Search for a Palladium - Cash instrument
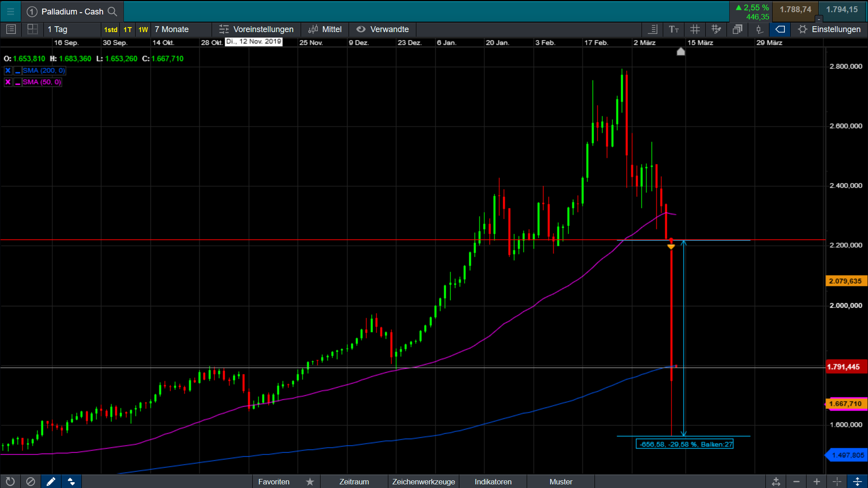The width and height of the screenshot is (868, 488). coord(113,11)
